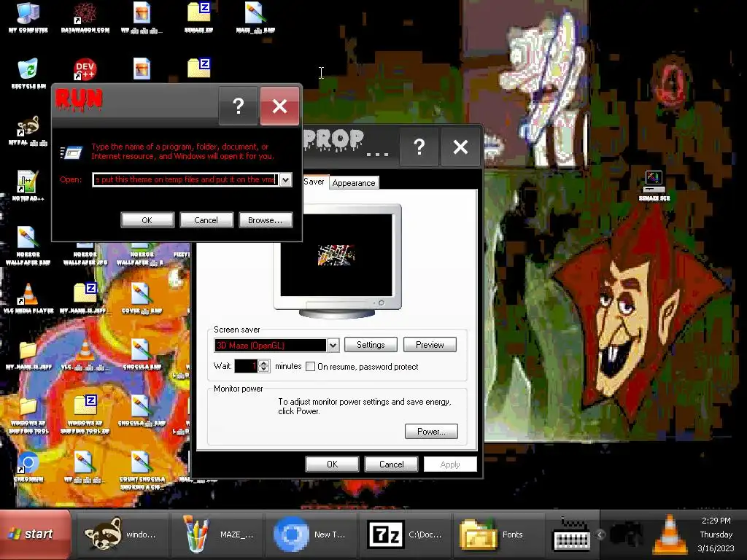This screenshot has width=747, height=560.
Task: Select the SSMAZE.ZIP archive icon
Action: tap(198, 17)
